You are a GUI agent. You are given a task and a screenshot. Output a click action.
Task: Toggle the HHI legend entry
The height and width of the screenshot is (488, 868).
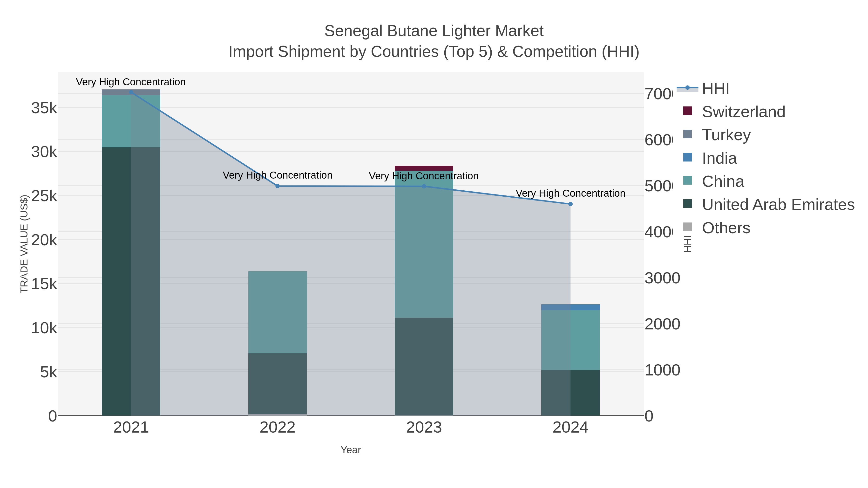click(703, 89)
